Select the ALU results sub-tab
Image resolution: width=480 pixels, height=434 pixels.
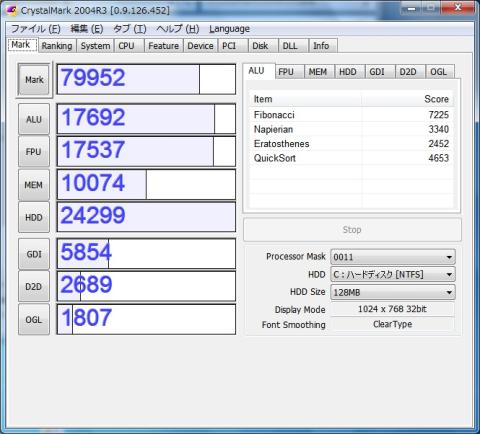(x=259, y=71)
